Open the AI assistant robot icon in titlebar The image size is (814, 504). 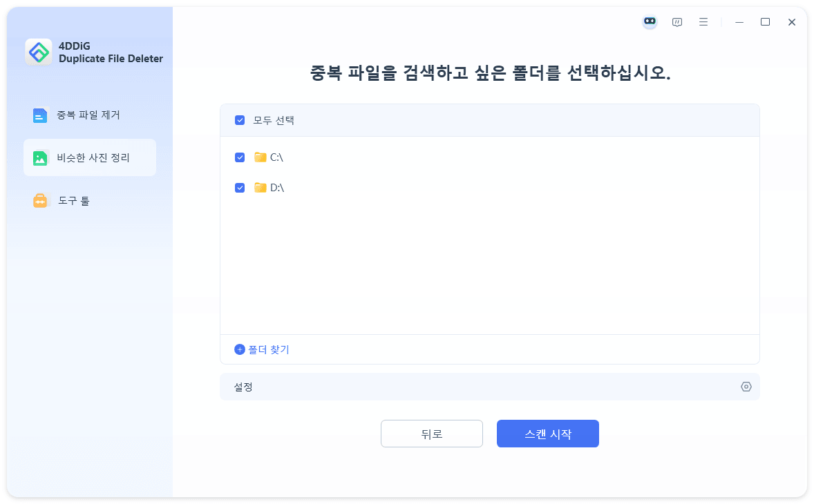point(650,22)
